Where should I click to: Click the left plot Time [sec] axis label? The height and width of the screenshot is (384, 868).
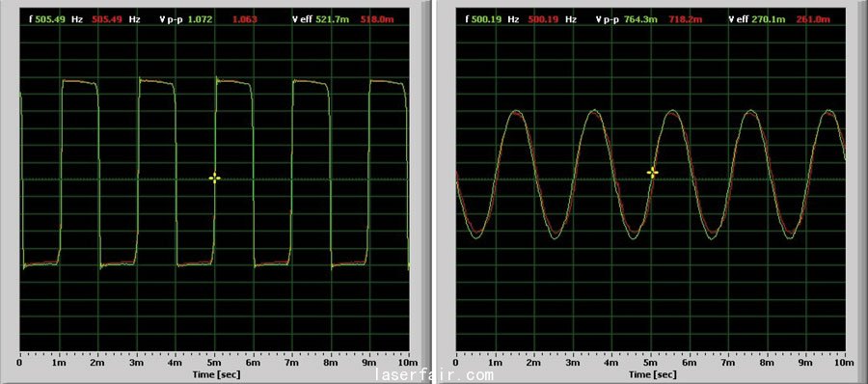(216, 374)
